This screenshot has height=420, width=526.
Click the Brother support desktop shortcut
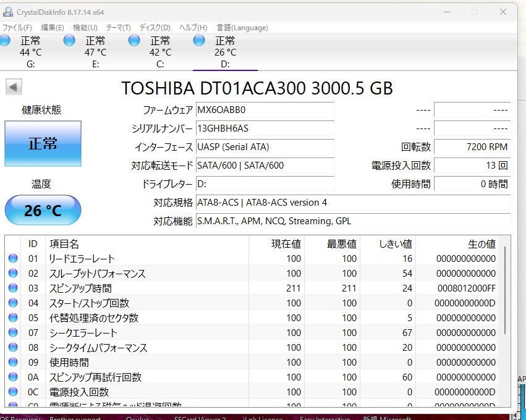(x=75, y=418)
